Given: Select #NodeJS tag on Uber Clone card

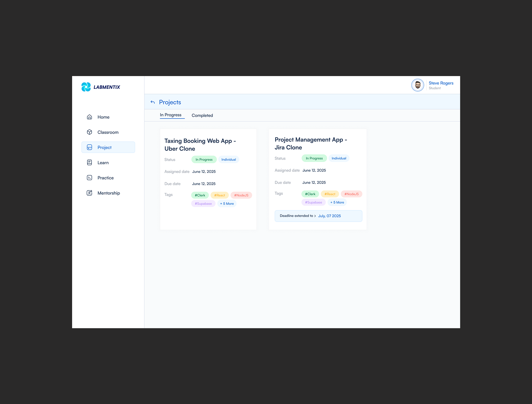Looking at the screenshot, I should (241, 195).
